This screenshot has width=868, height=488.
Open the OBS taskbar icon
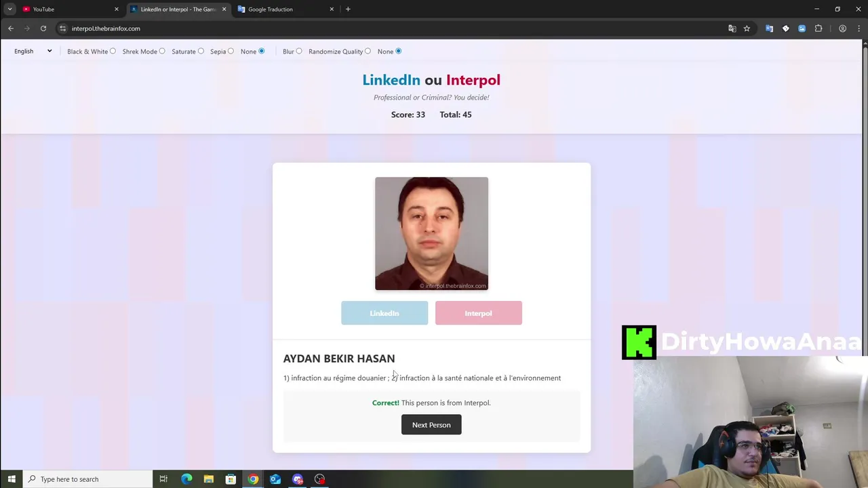(x=320, y=479)
